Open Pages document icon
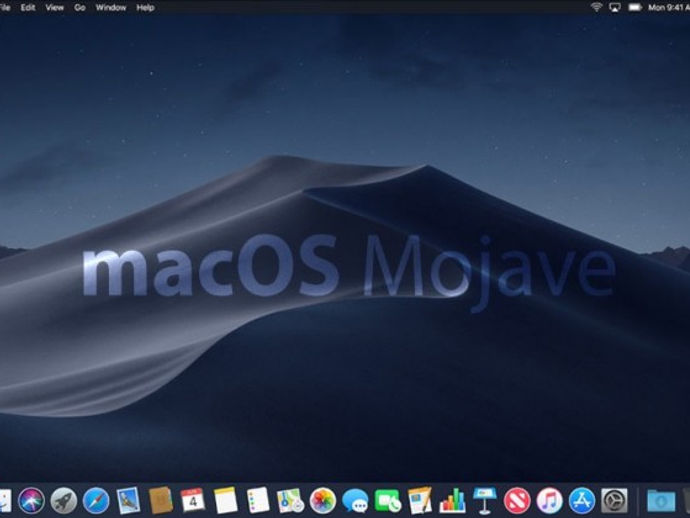The width and height of the screenshot is (690, 518). [x=420, y=500]
